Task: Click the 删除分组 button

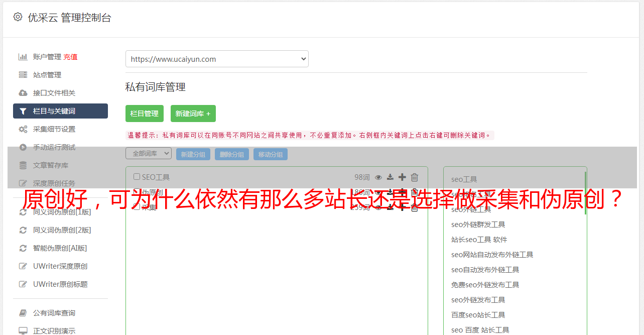Action: pyautogui.click(x=232, y=154)
